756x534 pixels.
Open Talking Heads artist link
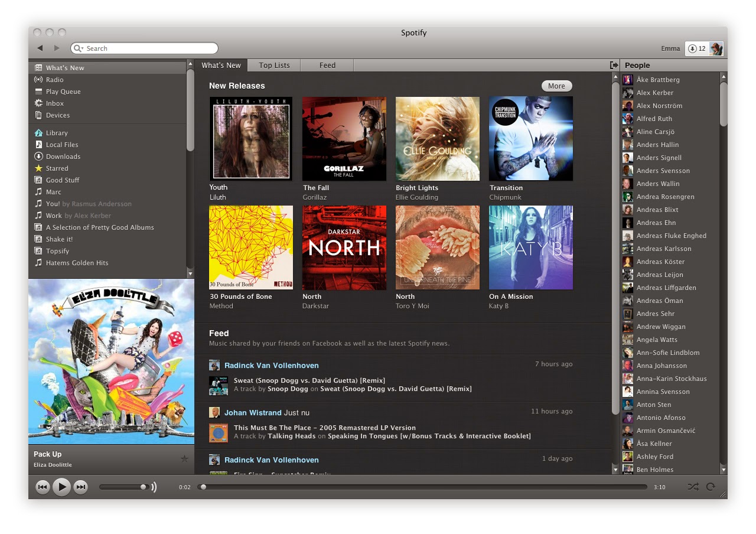coord(292,436)
